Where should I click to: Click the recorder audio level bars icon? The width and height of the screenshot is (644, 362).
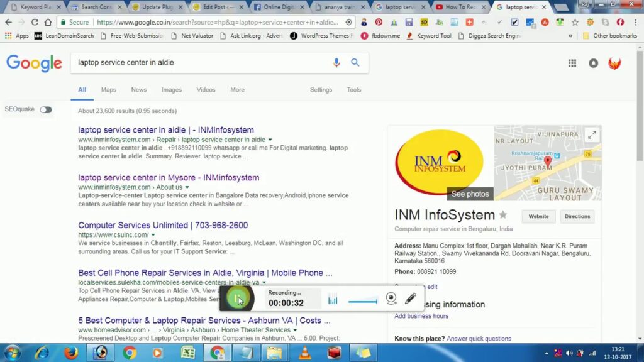coord(333,299)
